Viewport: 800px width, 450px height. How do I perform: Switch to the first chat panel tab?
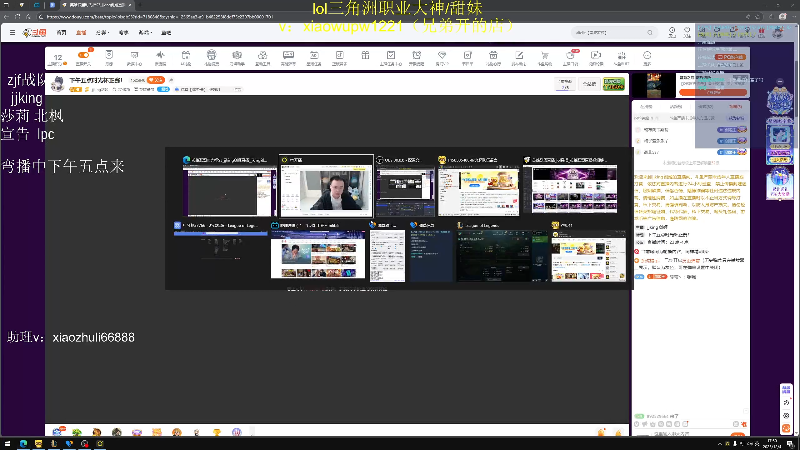coord(646,107)
